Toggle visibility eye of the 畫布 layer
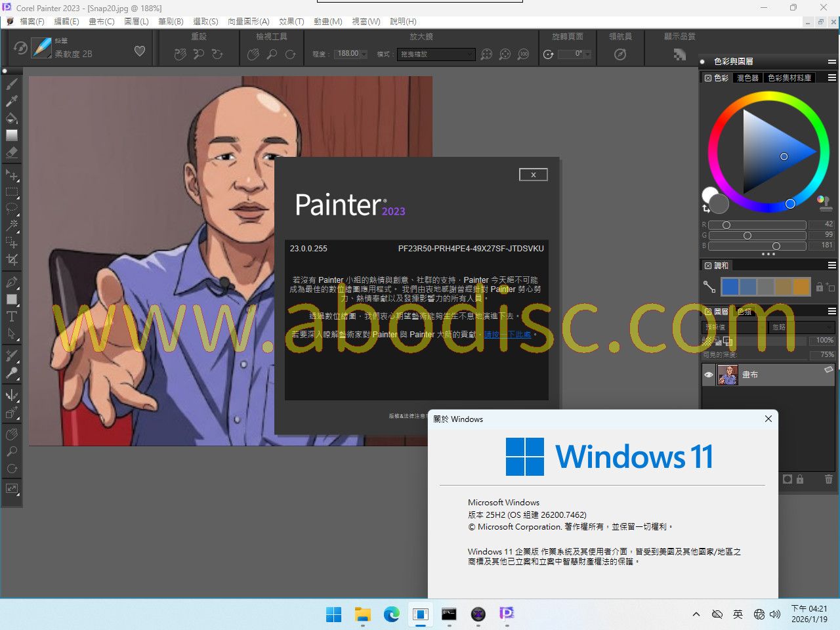 (709, 375)
